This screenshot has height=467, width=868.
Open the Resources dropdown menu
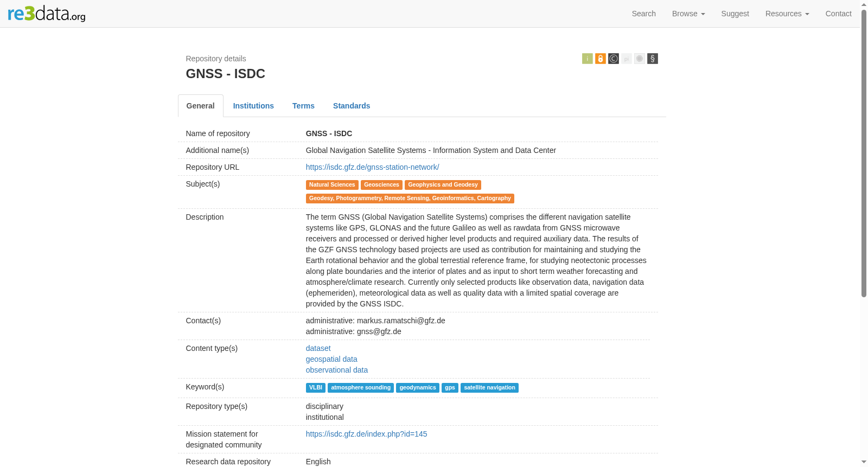(x=787, y=14)
